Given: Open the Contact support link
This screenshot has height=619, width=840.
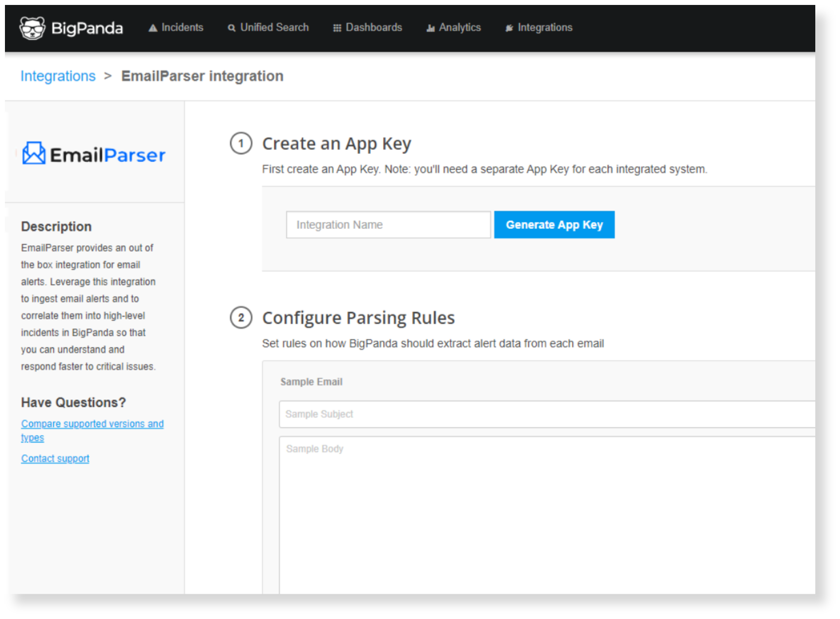Looking at the screenshot, I should (x=55, y=458).
